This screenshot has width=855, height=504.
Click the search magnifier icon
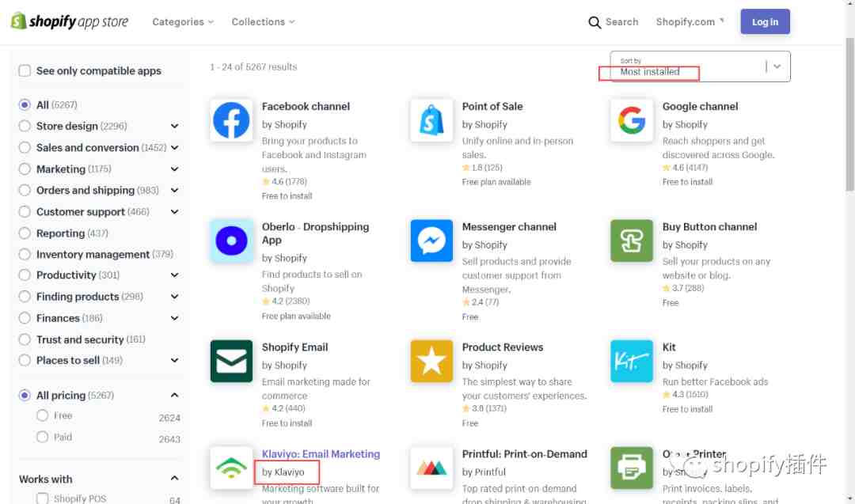click(595, 22)
